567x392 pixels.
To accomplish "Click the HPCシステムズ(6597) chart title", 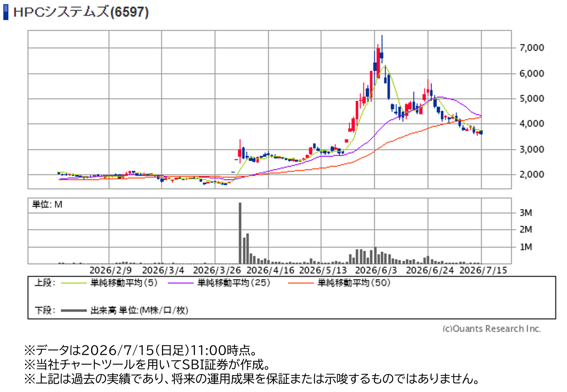I will coord(81,12).
